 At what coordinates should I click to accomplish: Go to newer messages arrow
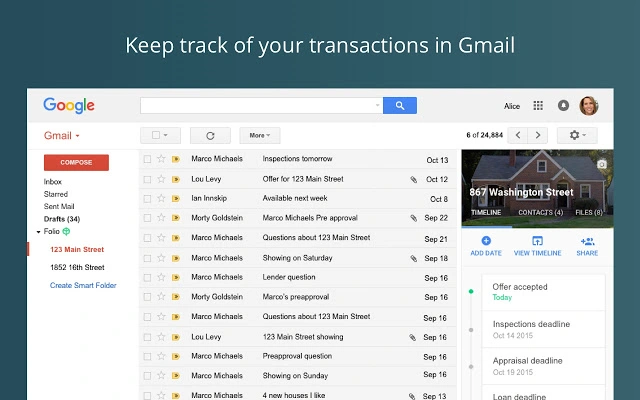(x=518, y=135)
